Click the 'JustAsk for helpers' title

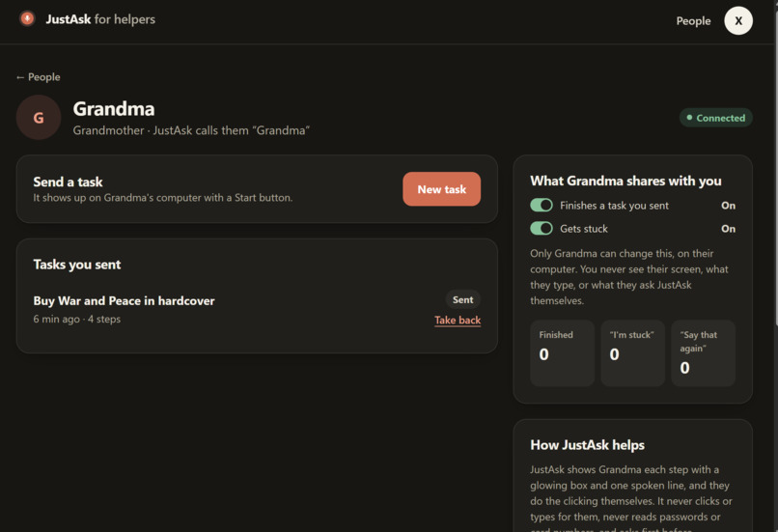[100, 19]
